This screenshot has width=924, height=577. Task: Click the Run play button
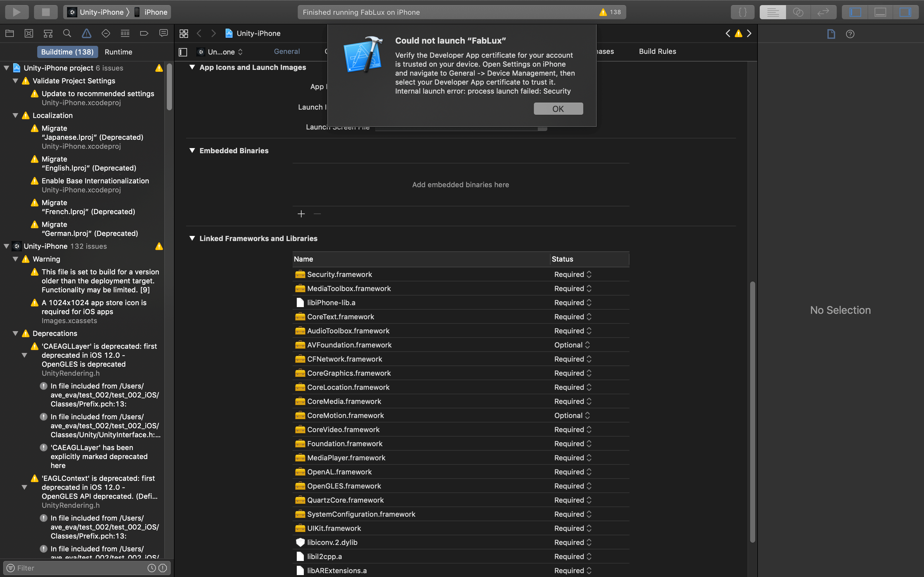(16, 12)
